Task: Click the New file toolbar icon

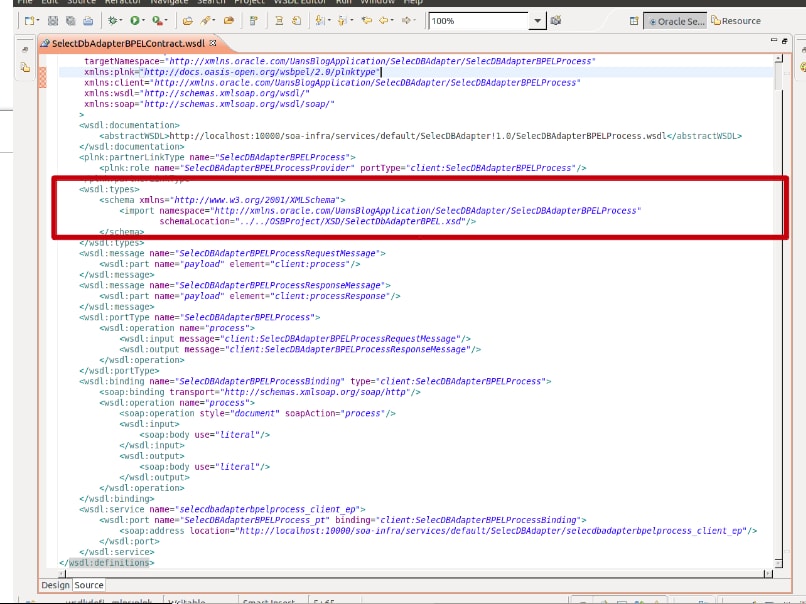Action: click(30, 20)
